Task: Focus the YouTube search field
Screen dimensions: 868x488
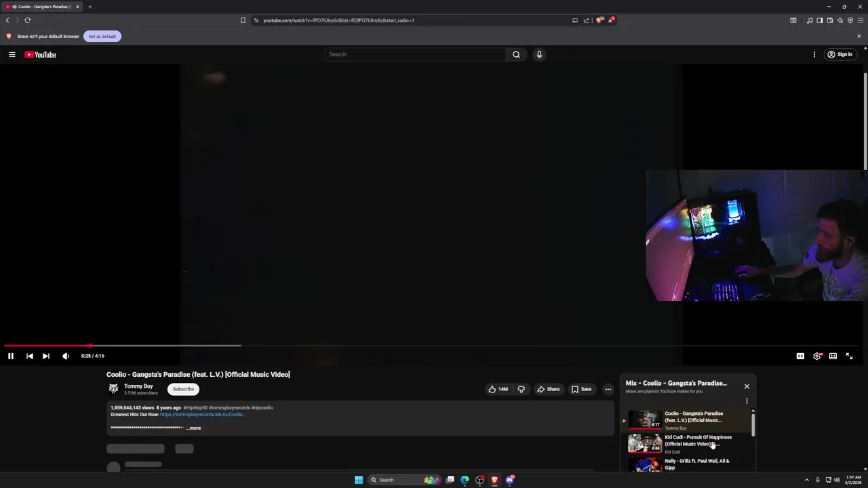Action: [415, 54]
